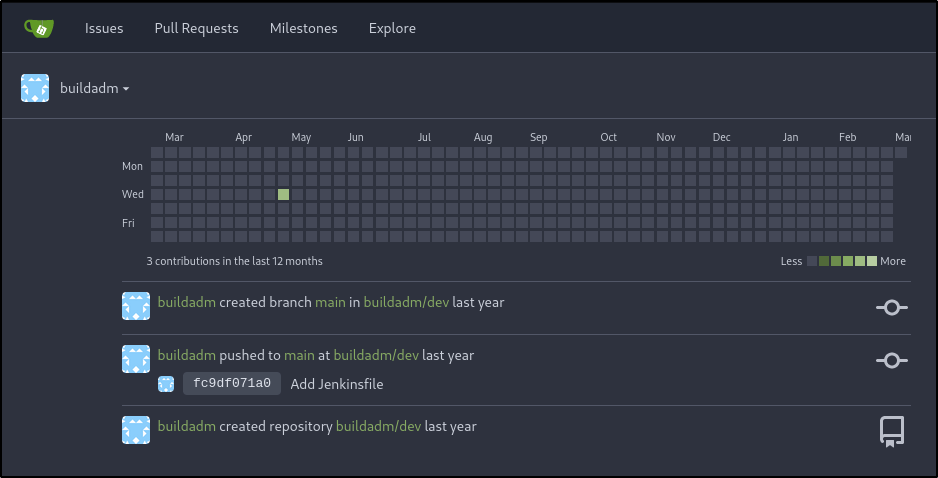Screen dimensions: 938x478
Task: Click buildadm username link in pushed row
Action: [x=187, y=355]
